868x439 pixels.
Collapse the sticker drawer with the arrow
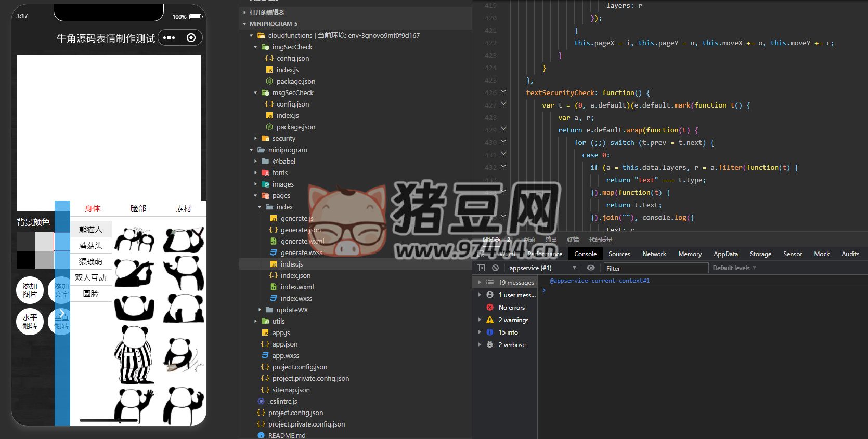[62, 313]
